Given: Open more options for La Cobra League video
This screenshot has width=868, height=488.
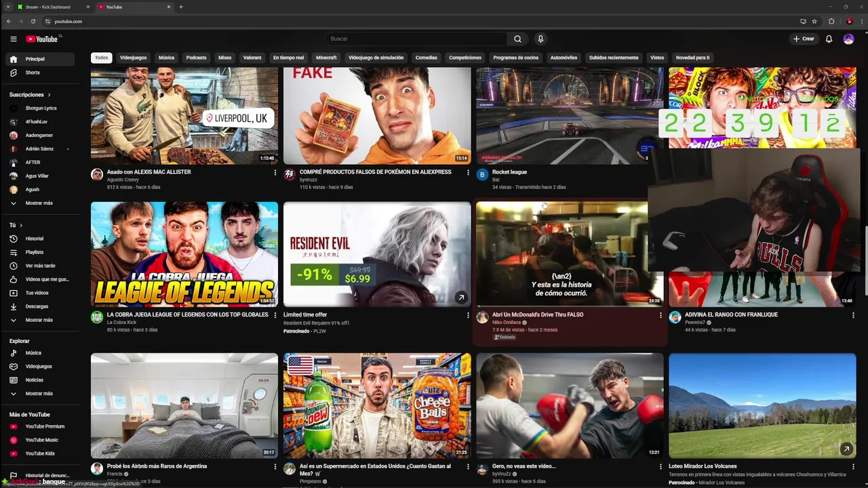Looking at the screenshot, I should tap(275, 315).
